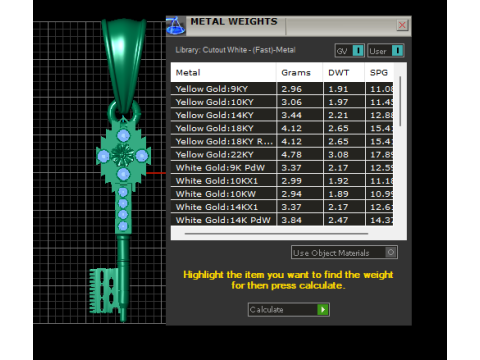This screenshot has height=360, width=480.
Task: Click grams value 3.84 for 14K PdW
Action: pos(291,220)
